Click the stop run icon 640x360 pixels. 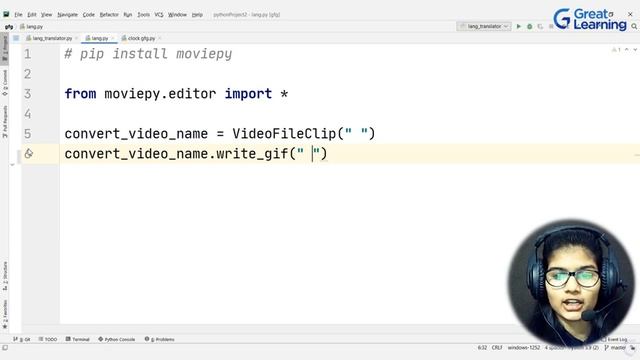click(x=551, y=26)
